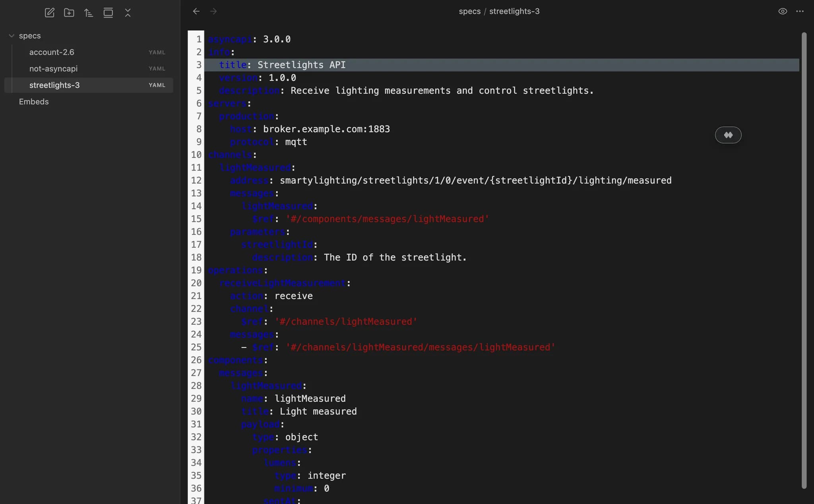
Task: Open the more options menu
Action: (800, 11)
